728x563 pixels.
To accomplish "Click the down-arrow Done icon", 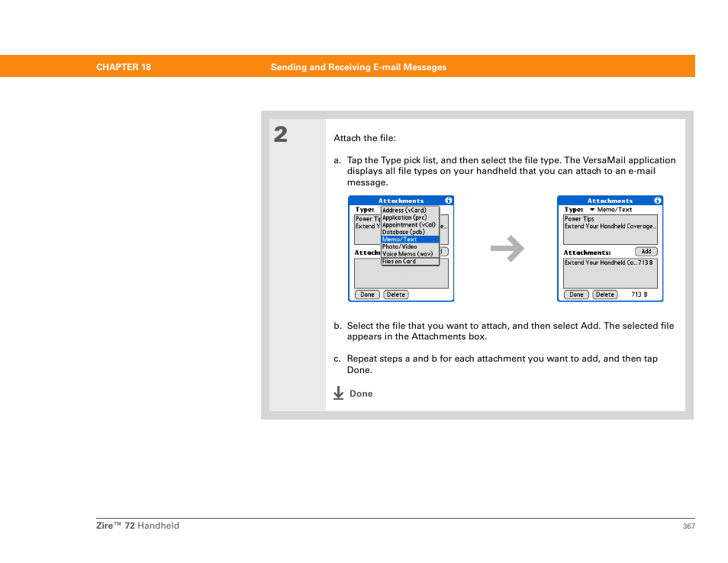I will (x=339, y=393).
